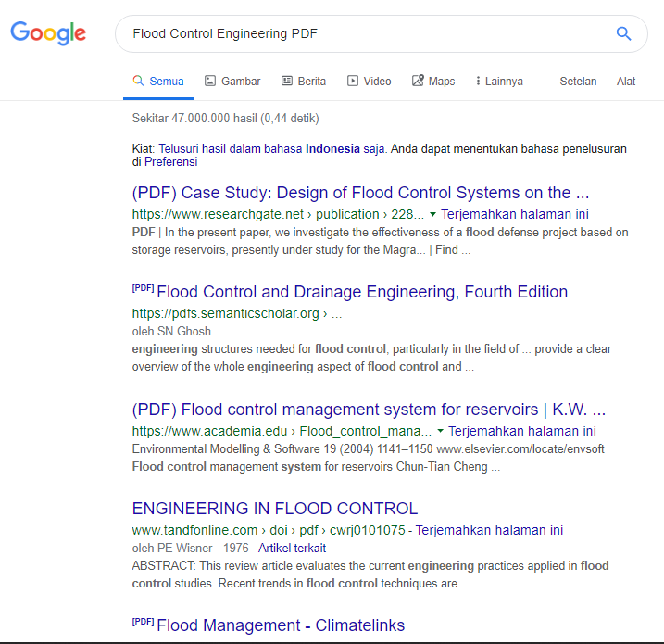
Task: Click the www.tandfonline.com doi URL text
Action: tap(269, 530)
